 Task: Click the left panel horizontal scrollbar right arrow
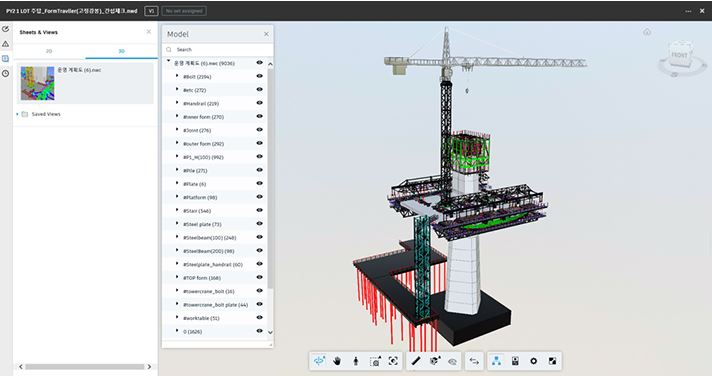point(149,366)
